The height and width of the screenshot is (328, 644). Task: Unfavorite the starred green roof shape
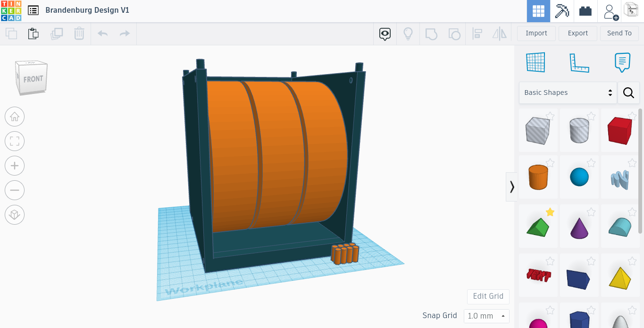point(550,212)
